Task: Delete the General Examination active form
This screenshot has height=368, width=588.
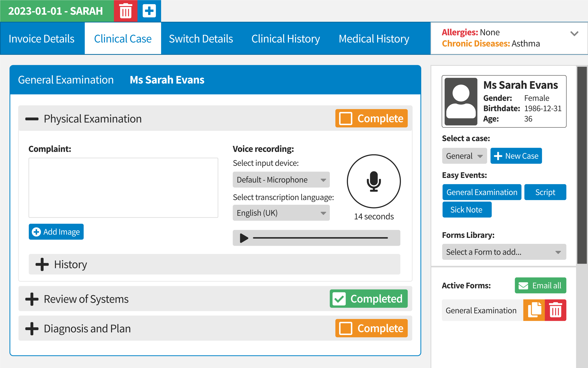Action: [555, 310]
